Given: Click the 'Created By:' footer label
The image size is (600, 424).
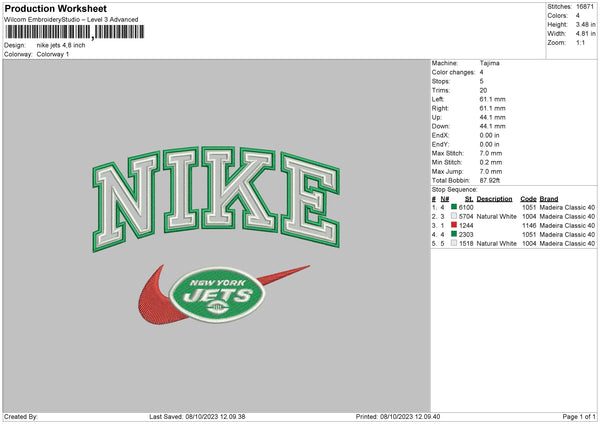Looking at the screenshot, I should 21,417.
